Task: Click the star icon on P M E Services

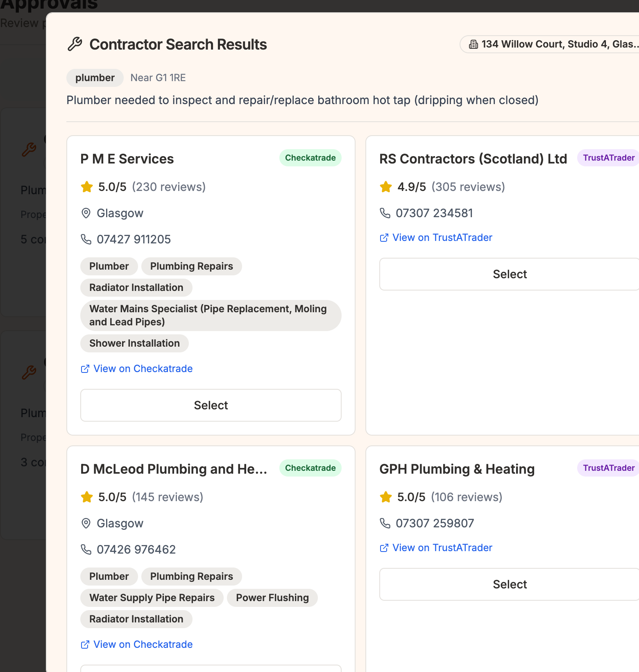Action: [87, 187]
